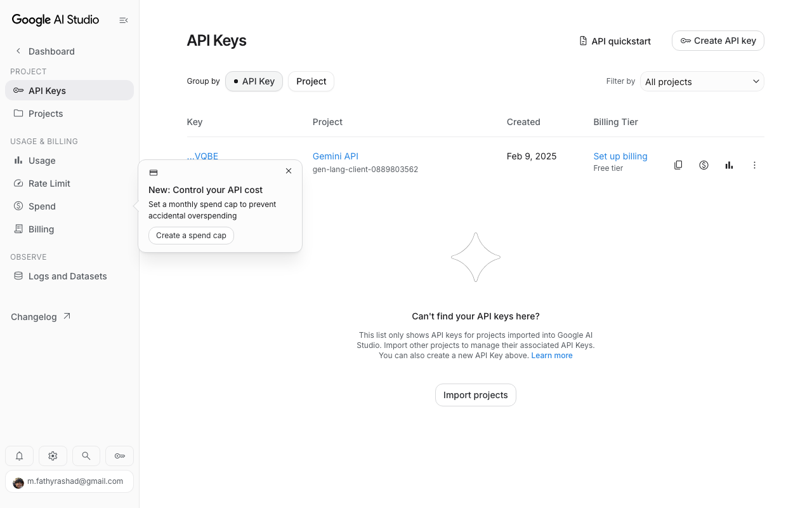Close the spend cap tooltip popup

coord(289,171)
